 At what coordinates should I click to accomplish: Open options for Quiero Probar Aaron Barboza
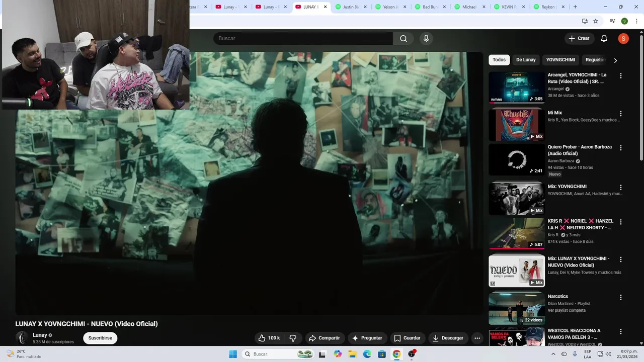pos(620,148)
